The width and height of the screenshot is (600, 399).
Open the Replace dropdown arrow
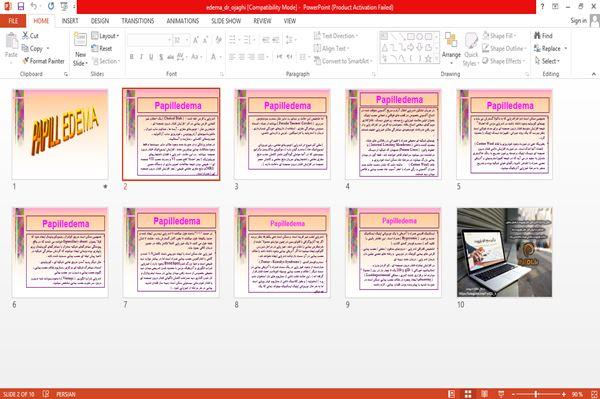pyautogui.click(x=566, y=49)
